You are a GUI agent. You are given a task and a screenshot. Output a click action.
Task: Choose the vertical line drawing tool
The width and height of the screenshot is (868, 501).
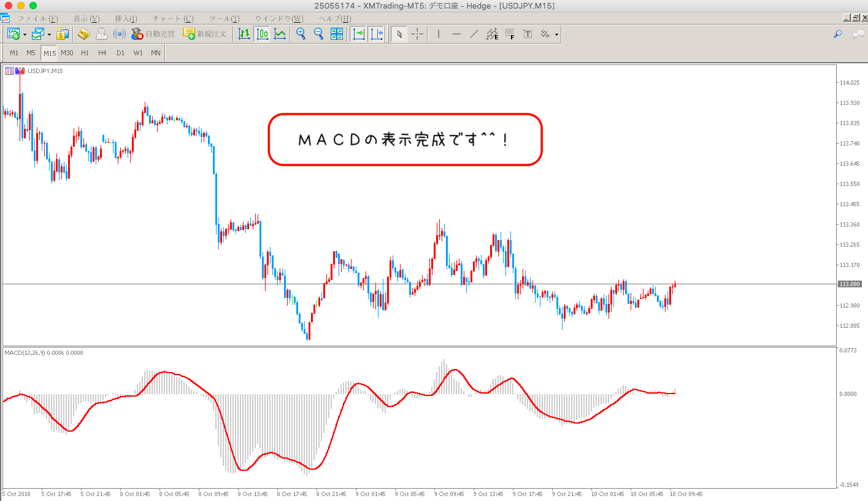(439, 34)
